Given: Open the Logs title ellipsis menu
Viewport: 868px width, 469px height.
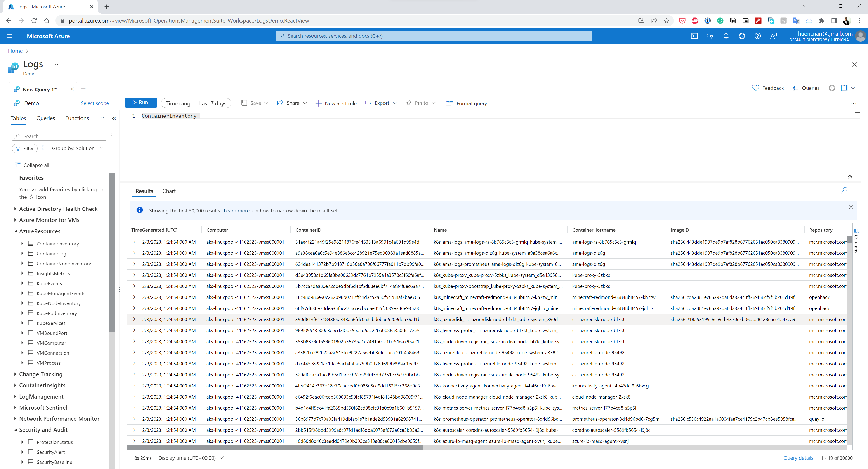Looking at the screenshot, I should coord(56,64).
